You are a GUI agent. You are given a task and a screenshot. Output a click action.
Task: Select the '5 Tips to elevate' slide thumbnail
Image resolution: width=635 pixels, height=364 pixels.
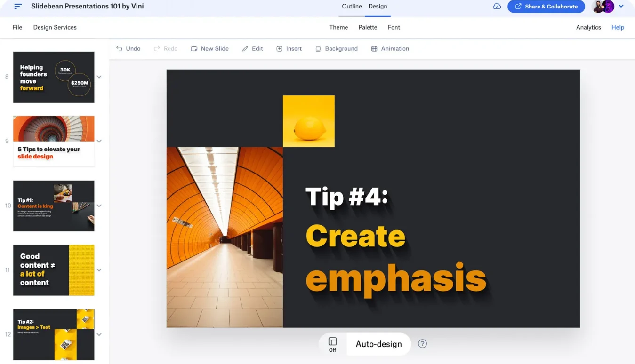(54, 141)
